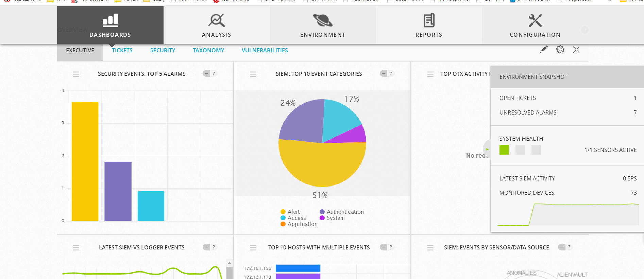Image resolution: width=644 pixels, height=279 pixels.
Task: Click the purple alarm bar in chart
Action: pyautogui.click(x=118, y=191)
